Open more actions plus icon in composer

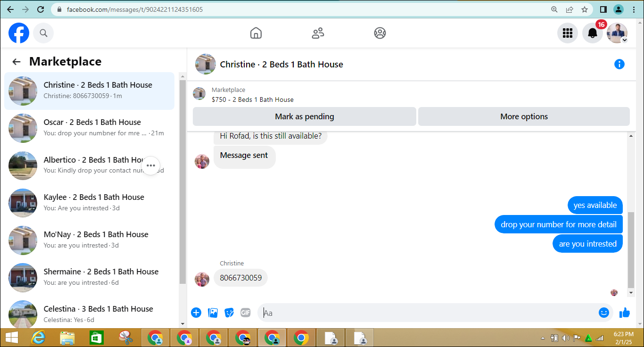[x=196, y=313]
